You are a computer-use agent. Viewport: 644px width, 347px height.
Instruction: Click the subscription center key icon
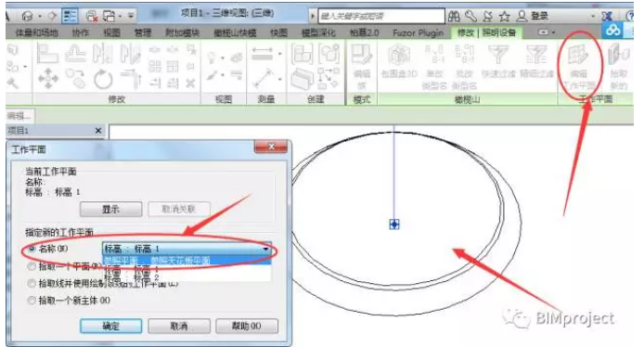(471, 16)
